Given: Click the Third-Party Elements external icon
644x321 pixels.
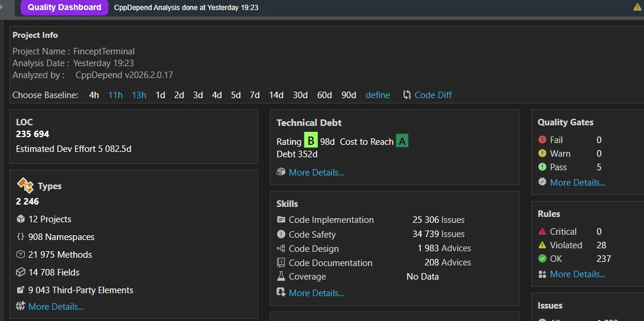Looking at the screenshot, I should 21,290.
